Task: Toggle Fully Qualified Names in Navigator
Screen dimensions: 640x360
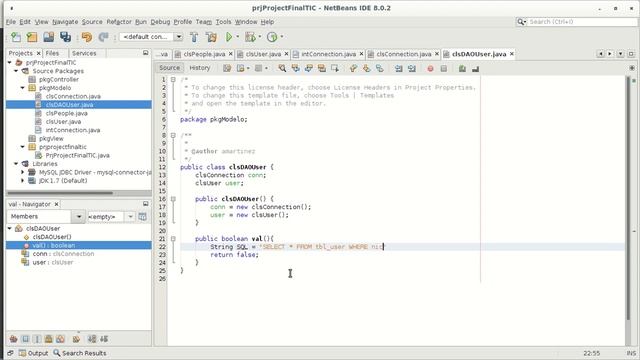Action: point(76,339)
